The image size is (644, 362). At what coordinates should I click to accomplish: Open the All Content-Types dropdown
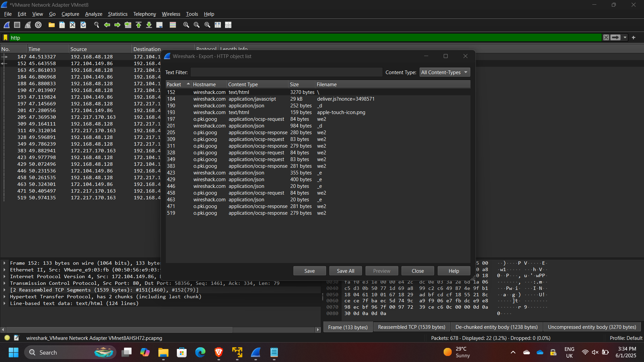pos(444,72)
